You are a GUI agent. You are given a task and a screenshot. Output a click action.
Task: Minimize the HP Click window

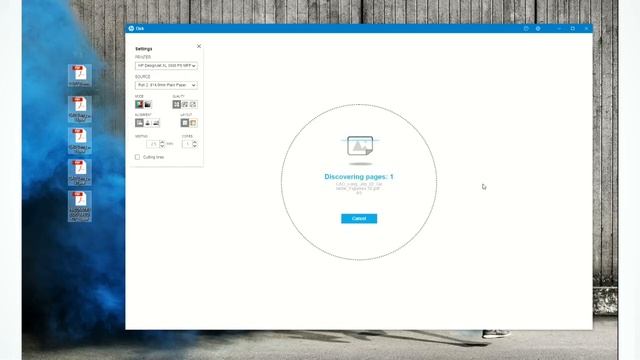(559, 29)
